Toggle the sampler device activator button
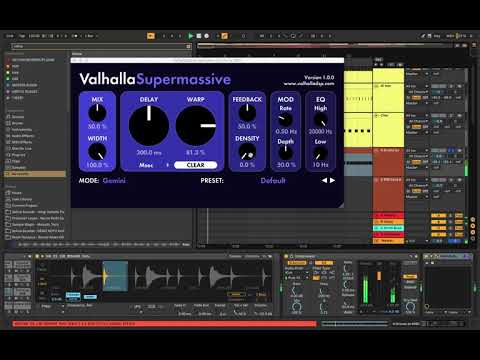Screen dimensions: 480x360 coord(37,256)
